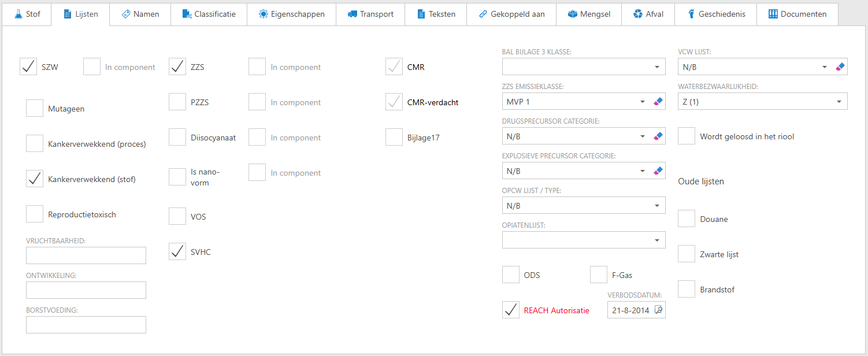Click the Vruchtbaarheid input field

coord(86,255)
